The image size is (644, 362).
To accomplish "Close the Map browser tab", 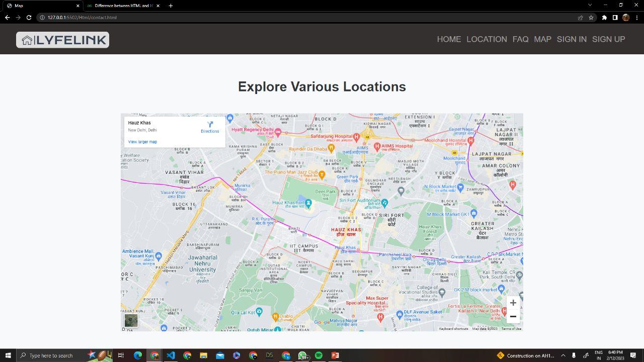I will 78,6.
